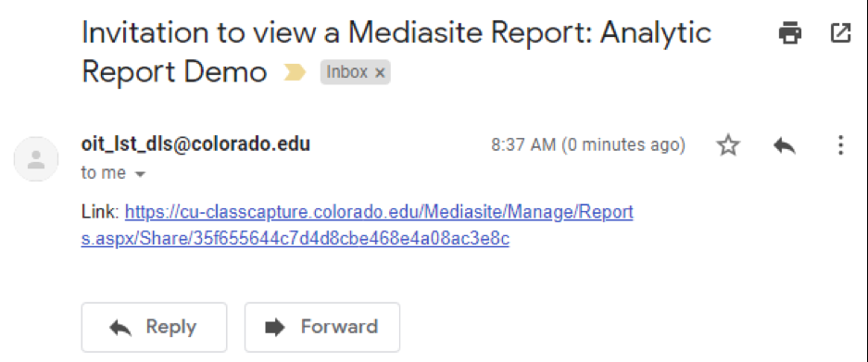This screenshot has height=362, width=868.
Task: Expand recipient details arrow next to "to me"
Action: 140,174
